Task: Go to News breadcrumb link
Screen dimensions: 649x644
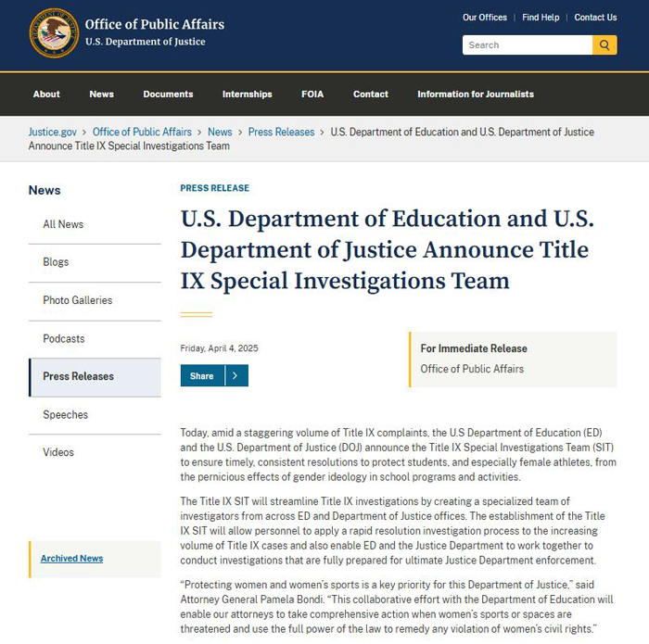Action: 220,132
